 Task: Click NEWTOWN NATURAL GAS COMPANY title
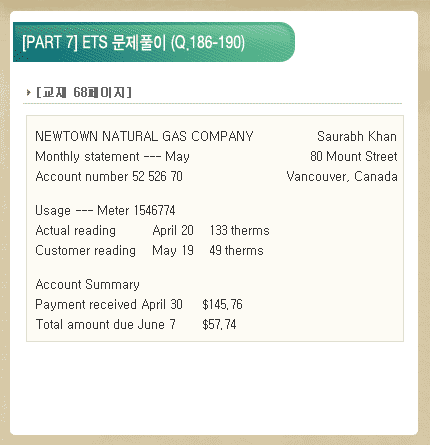pyautogui.click(x=144, y=136)
